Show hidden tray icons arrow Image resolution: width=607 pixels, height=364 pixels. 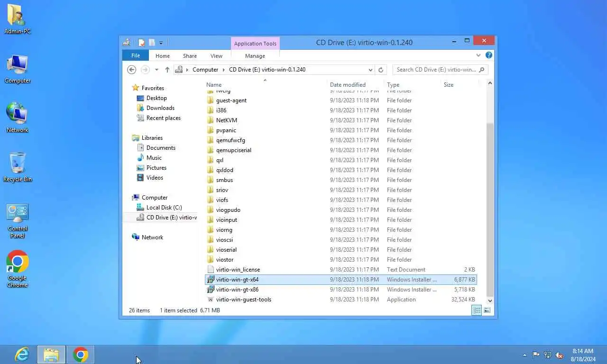pos(524,355)
